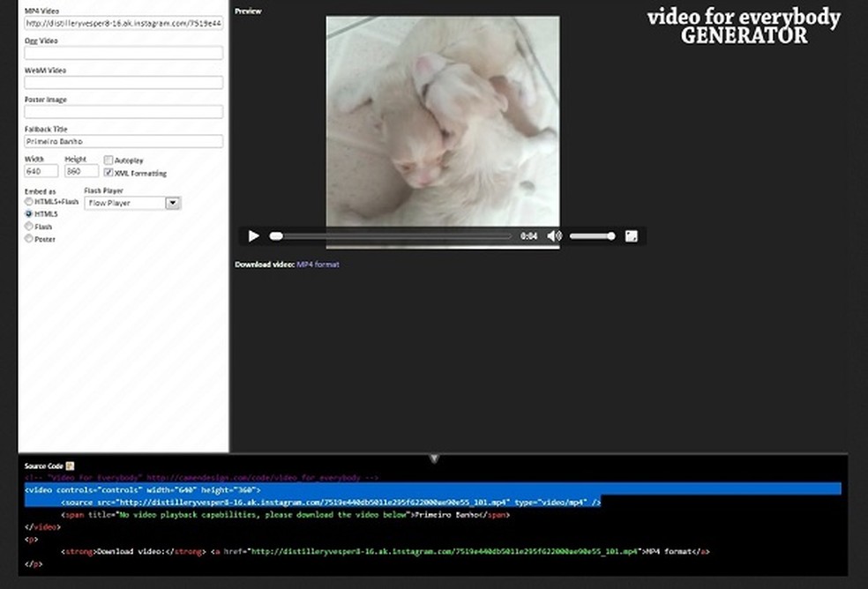Mute the preview video sound
Screen dimensions: 868x589
554,235
